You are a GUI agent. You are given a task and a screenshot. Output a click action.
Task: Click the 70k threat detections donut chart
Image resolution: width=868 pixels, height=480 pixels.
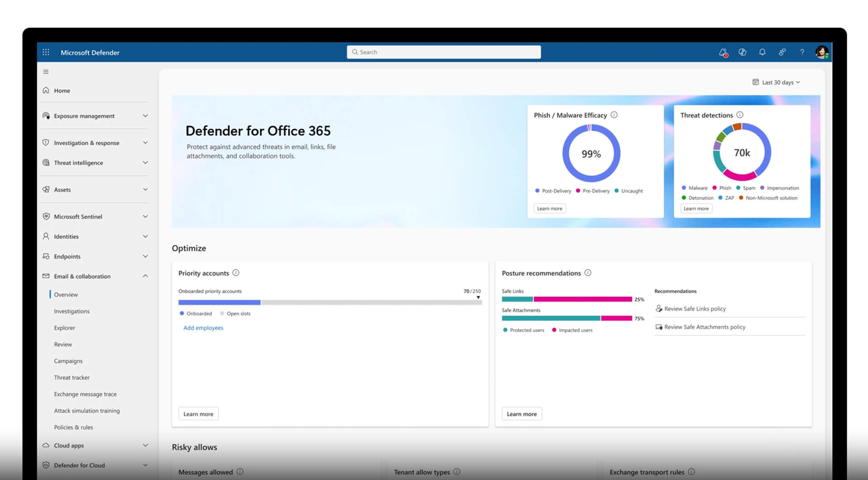click(x=742, y=152)
